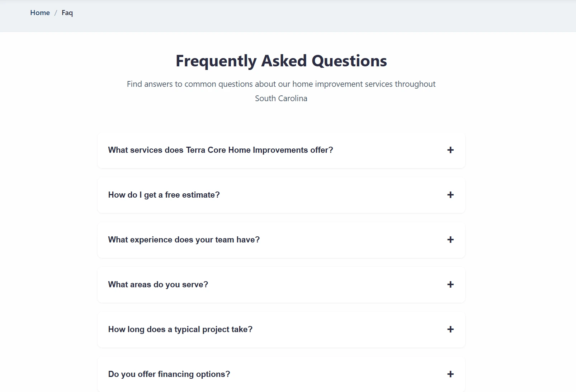Click the 'Frequently Asked Questions' heading
This screenshot has height=392, width=576.
[x=281, y=61]
